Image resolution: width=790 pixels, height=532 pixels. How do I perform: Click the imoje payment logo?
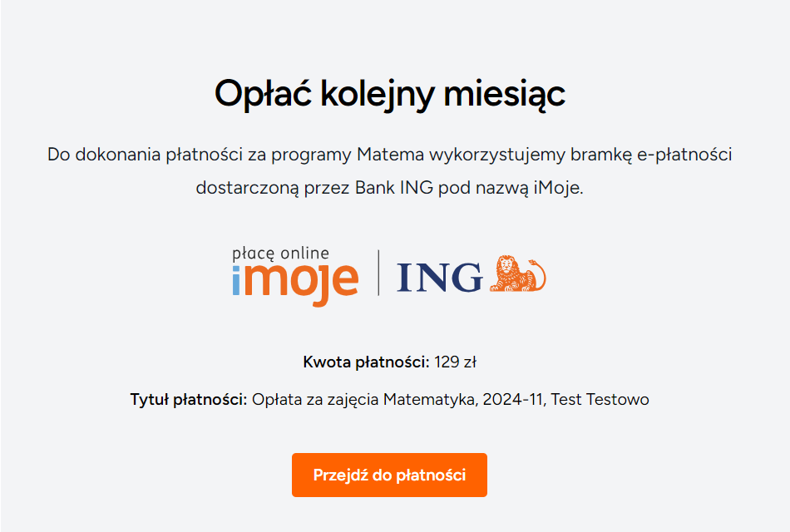pyautogui.click(x=295, y=281)
